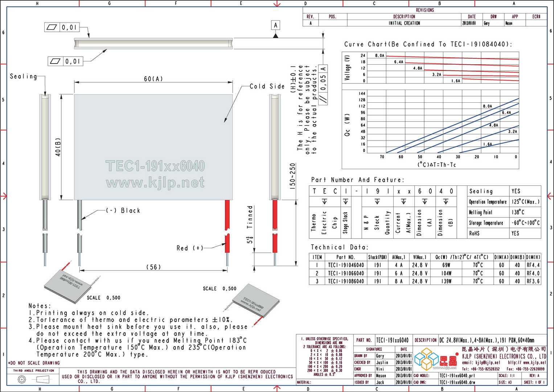
Task: Click the Notes: heading
Action: 40,306
